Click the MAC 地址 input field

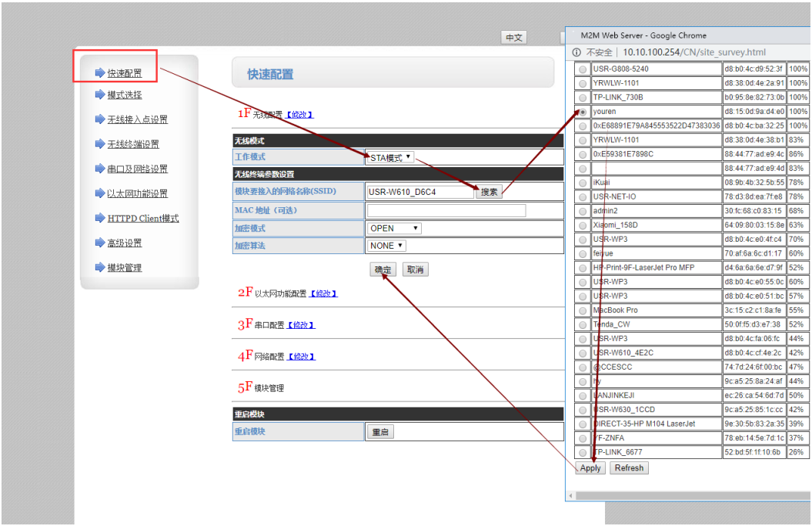click(x=446, y=210)
